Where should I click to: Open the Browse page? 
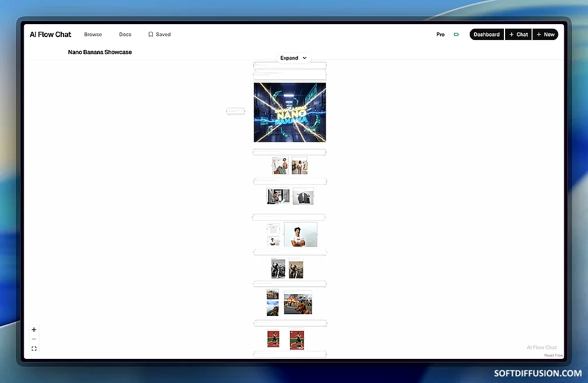pyautogui.click(x=93, y=35)
